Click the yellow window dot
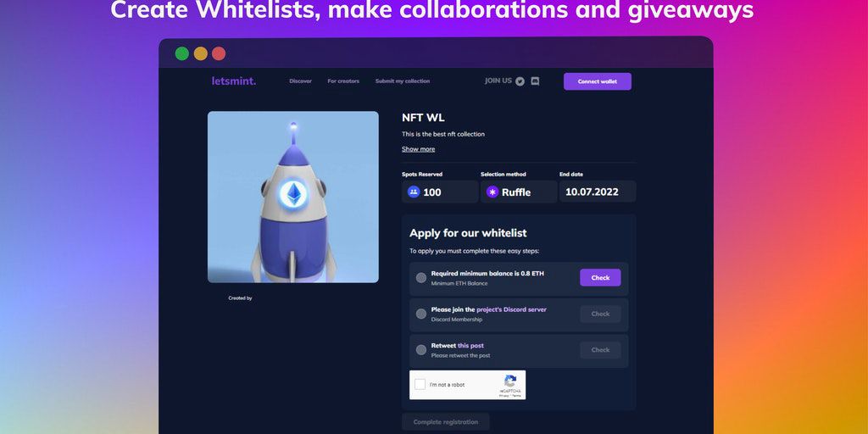Viewport: 868px width, 434px height. pyautogui.click(x=200, y=53)
